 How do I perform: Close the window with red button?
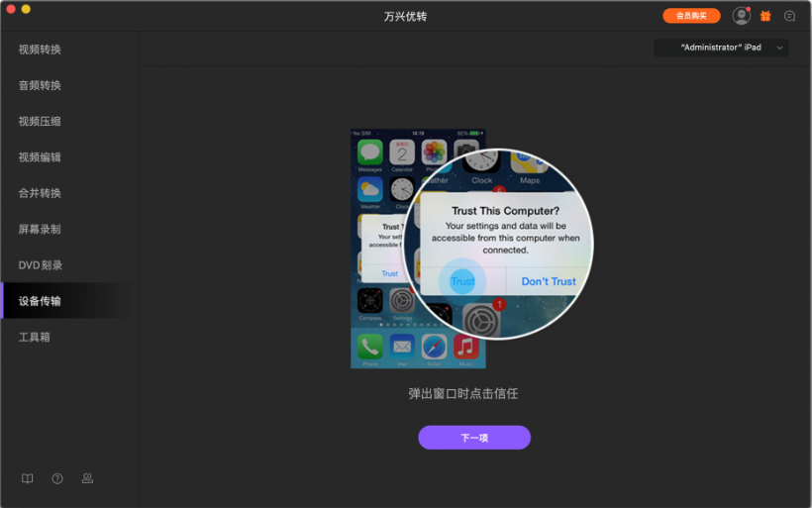click(10, 9)
